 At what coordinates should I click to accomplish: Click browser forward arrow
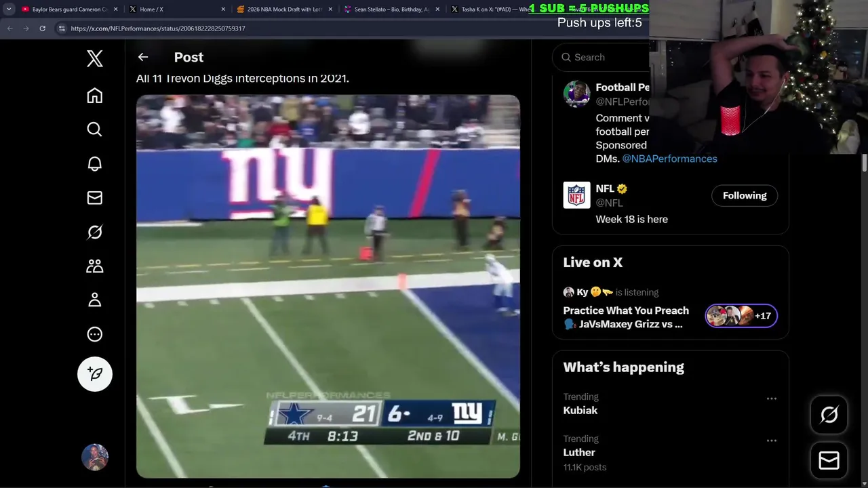[26, 28]
